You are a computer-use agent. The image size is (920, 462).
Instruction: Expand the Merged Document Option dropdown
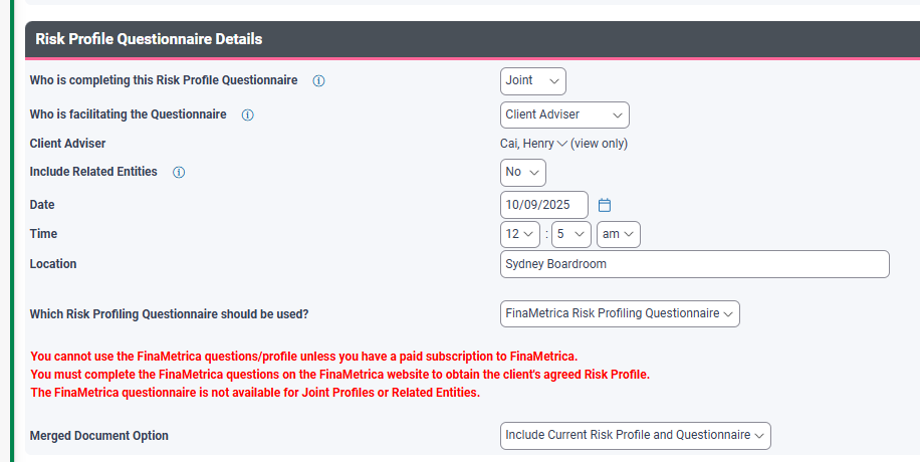635,436
